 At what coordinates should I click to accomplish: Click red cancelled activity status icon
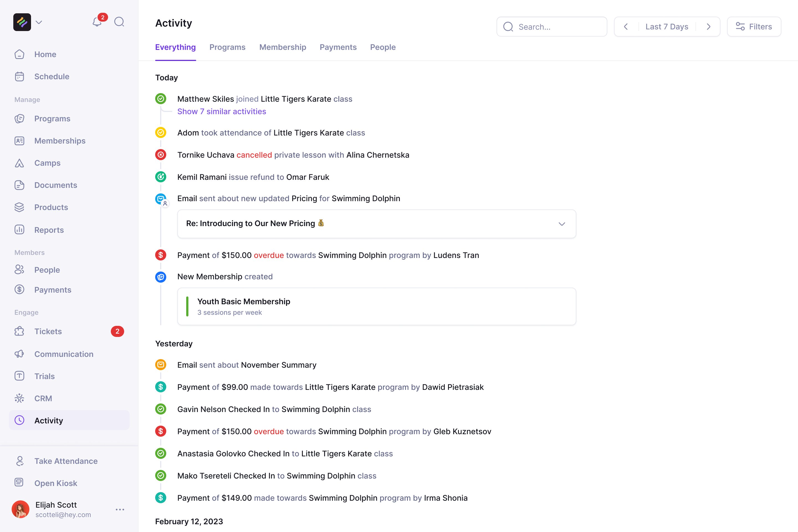pyautogui.click(x=160, y=155)
